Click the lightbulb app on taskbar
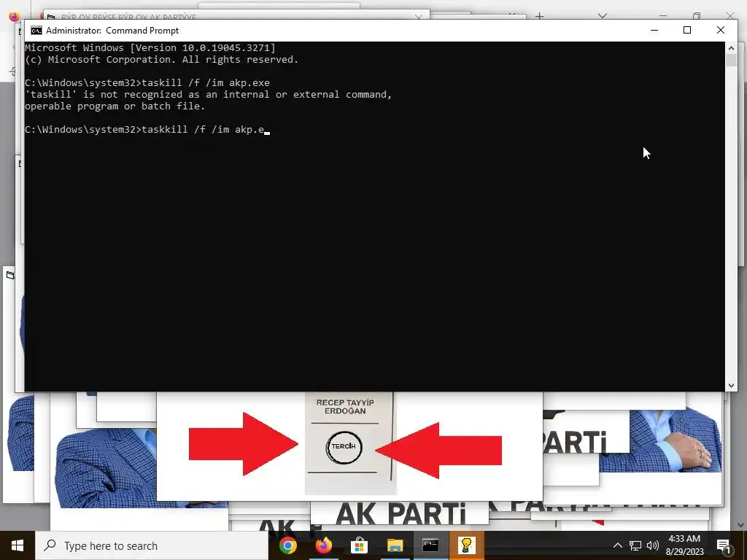Viewport: 747px width, 560px height. [x=466, y=545]
